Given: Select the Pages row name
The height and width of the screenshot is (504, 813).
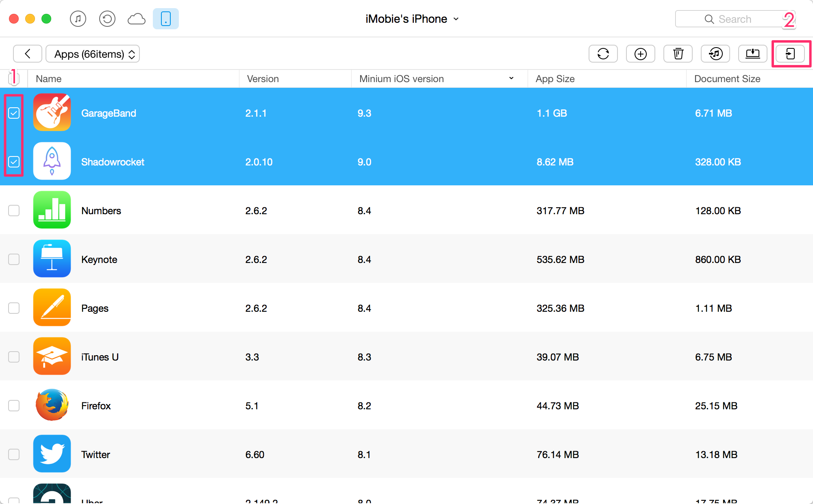Looking at the screenshot, I should click(95, 308).
